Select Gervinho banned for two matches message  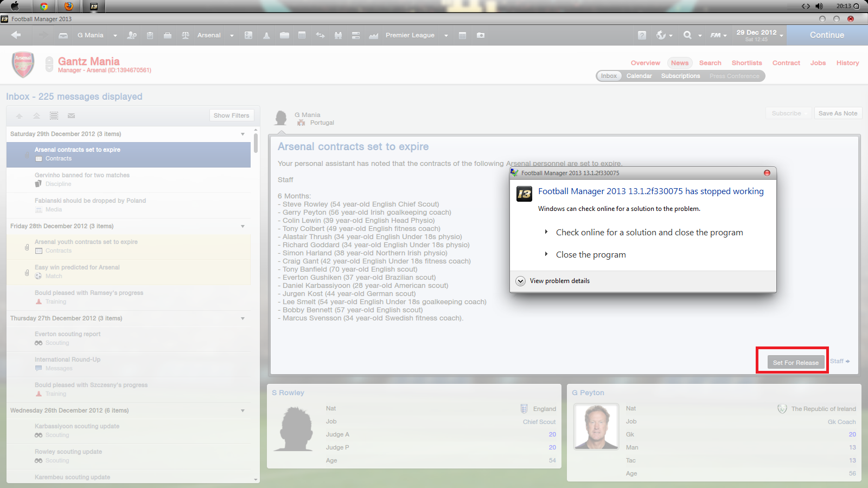129,179
